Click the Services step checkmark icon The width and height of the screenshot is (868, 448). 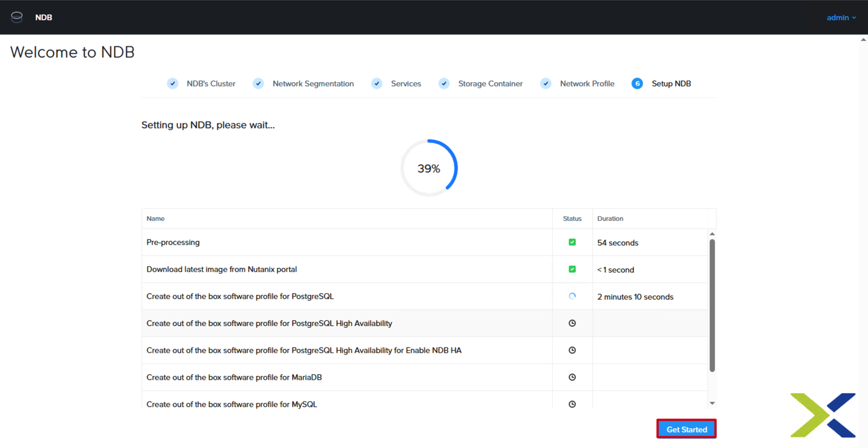[x=377, y=84]
